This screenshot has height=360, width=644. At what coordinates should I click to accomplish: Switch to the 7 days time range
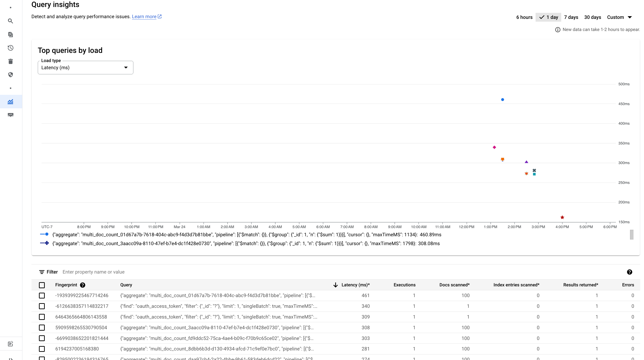571,17
